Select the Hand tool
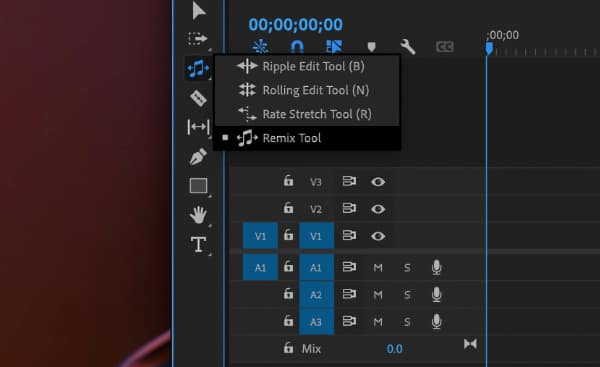This screenshot has height=367, width=600. point(198,215)
